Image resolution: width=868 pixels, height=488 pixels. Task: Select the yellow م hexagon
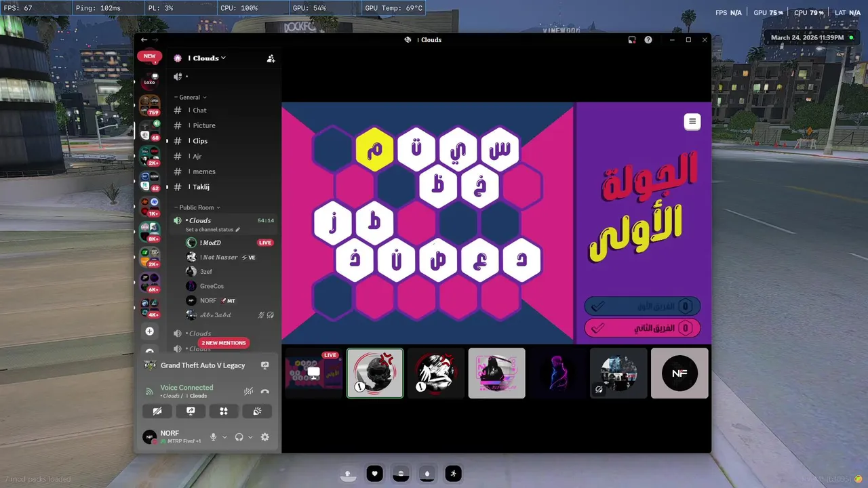[374, 149]
